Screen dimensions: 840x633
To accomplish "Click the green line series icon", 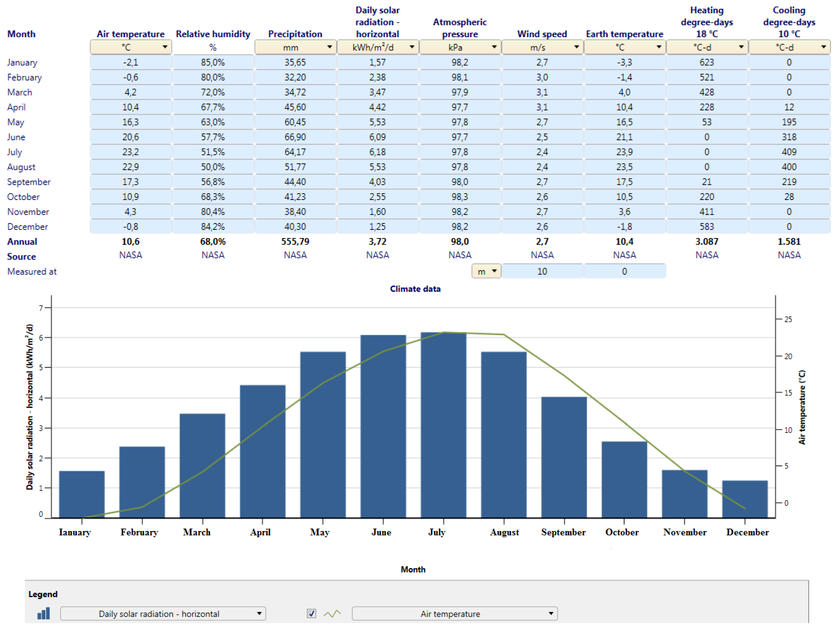I will click(x=332, y=613).
